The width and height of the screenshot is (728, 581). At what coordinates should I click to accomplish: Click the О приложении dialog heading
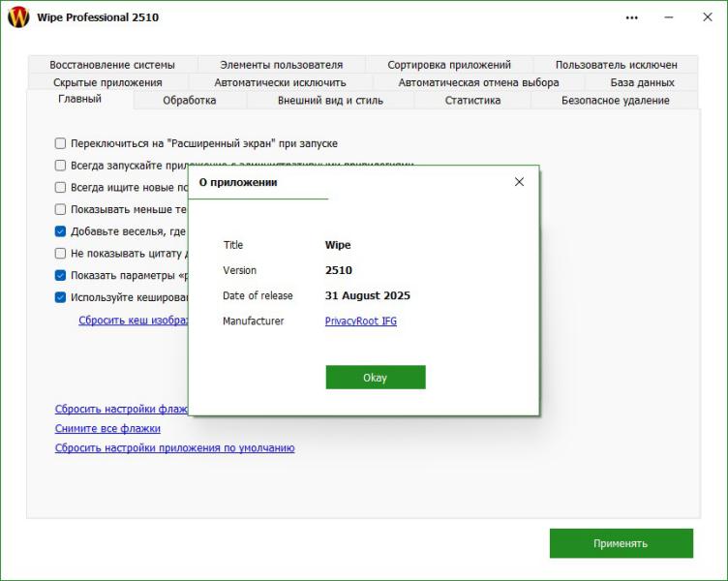(x=238, y=182)
